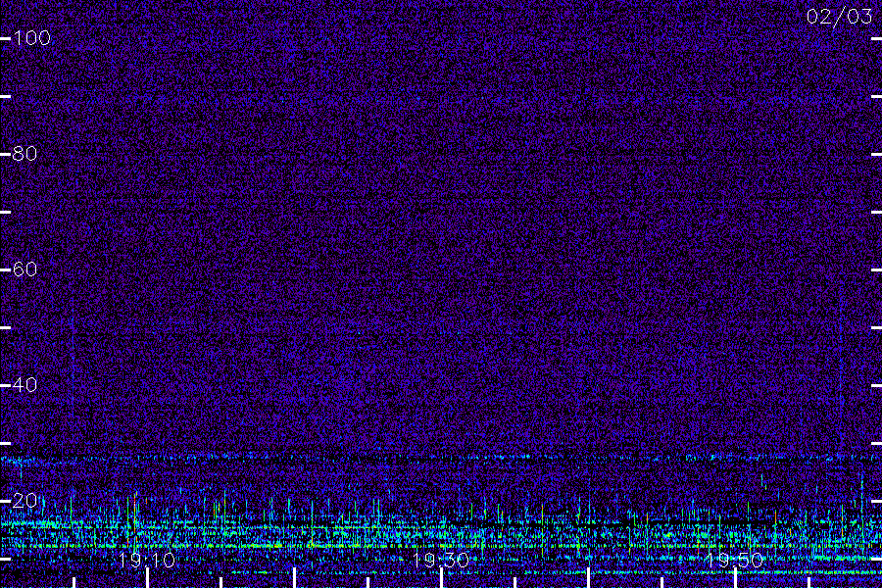Click the 40 frequency axis label
This screenshot has height=588, width=882.
(x=24, y=385)
